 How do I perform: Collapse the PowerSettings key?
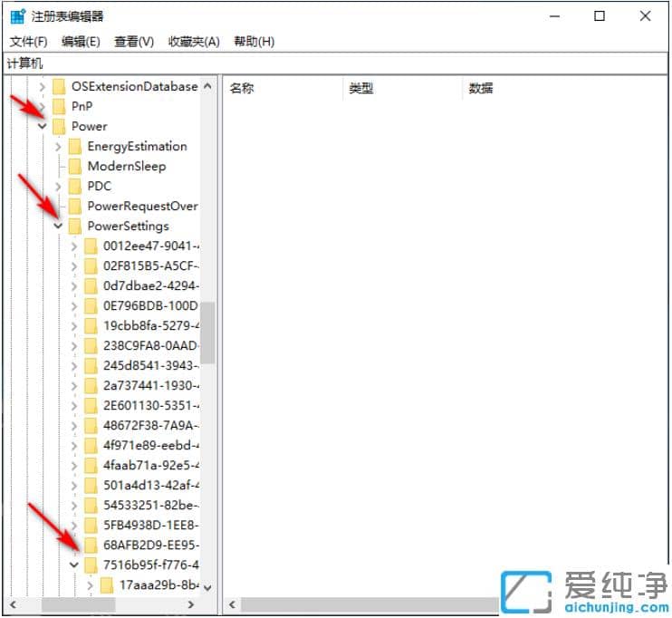[58, 226]
